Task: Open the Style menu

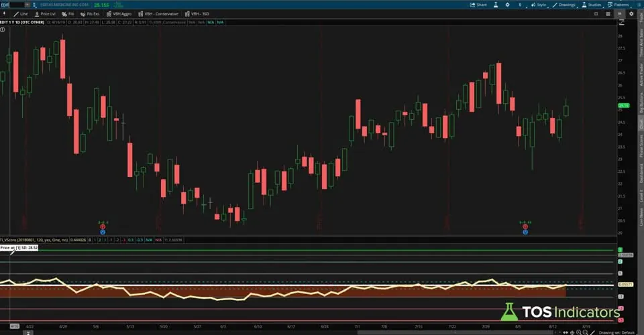Action: (539, 5)
